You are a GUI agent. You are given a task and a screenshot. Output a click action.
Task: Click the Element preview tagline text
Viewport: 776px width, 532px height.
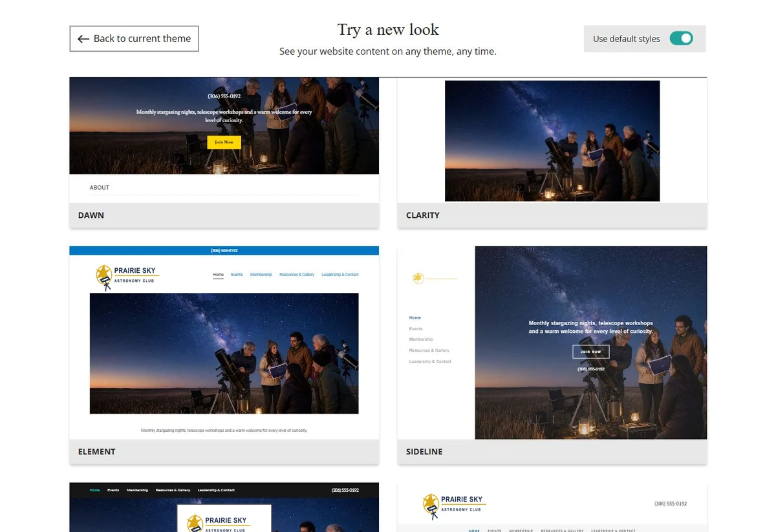pos(224,430)
